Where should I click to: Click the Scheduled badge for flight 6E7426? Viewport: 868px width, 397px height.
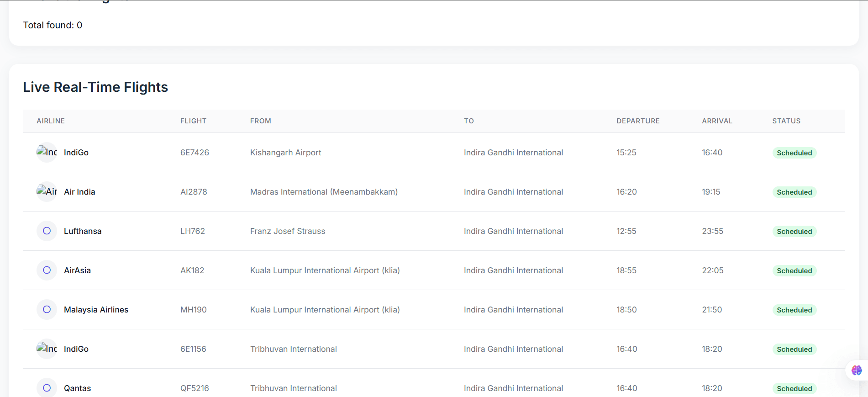(794, 153)
